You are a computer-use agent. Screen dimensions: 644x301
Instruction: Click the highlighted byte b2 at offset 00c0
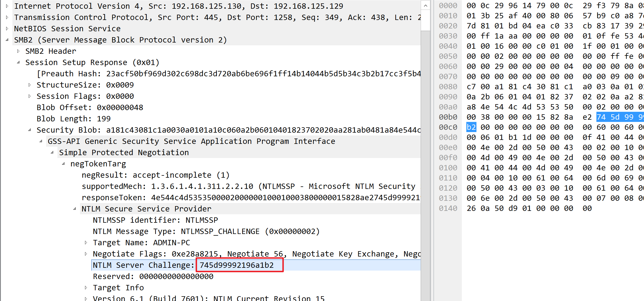[x=471, y=127]
